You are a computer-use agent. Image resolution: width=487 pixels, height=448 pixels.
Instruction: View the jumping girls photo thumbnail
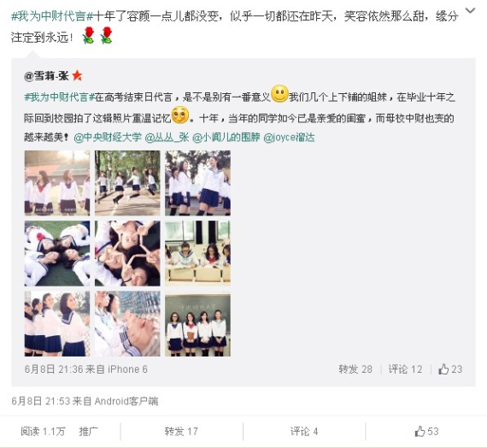(127, 183)
